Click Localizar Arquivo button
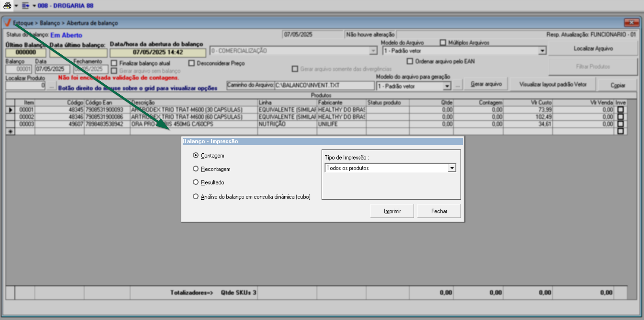The width and height of the screenshot is (644, 320). (x=593, y=49)
